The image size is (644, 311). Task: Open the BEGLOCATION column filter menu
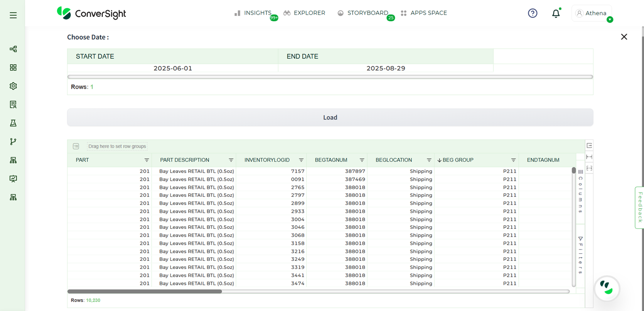(x=429, y=160)
